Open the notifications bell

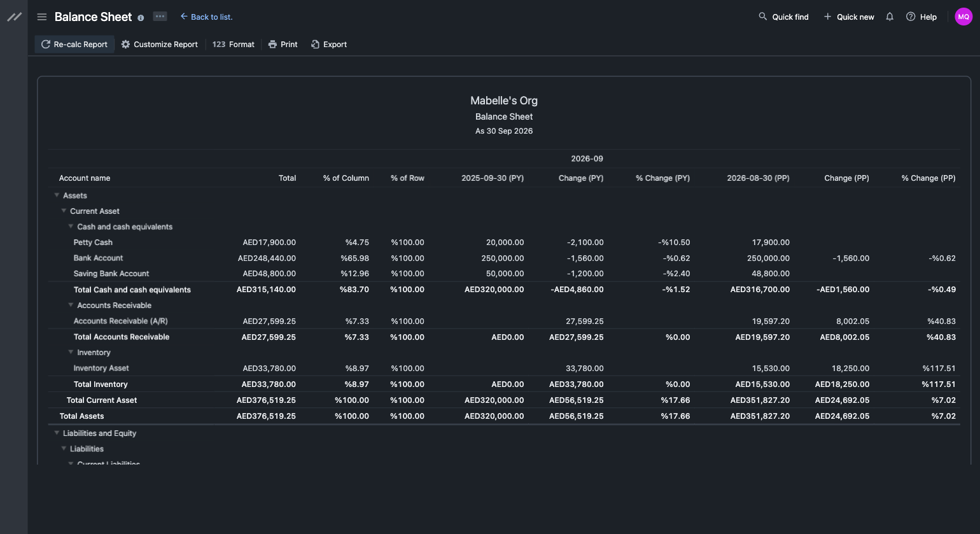click(890, 17)
